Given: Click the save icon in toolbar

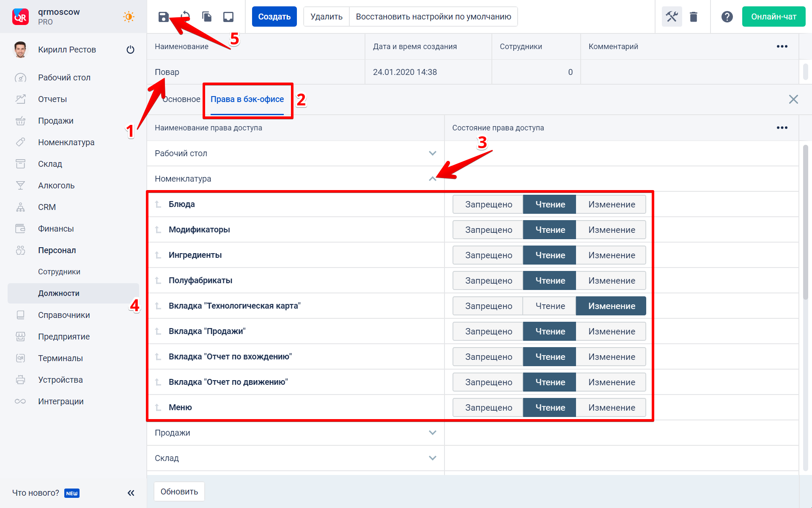Looking at the screenshot, I should (164, 17).
